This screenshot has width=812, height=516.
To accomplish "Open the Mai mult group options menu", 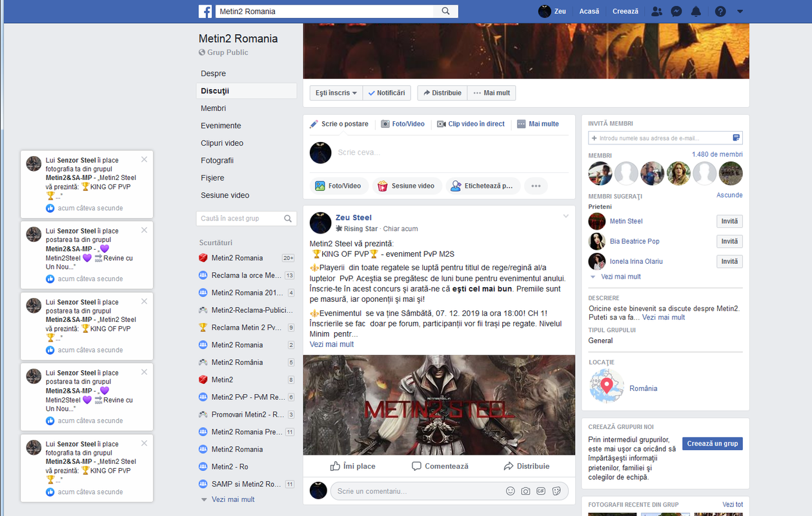I will pyautogui.click(x=492, y=93).
